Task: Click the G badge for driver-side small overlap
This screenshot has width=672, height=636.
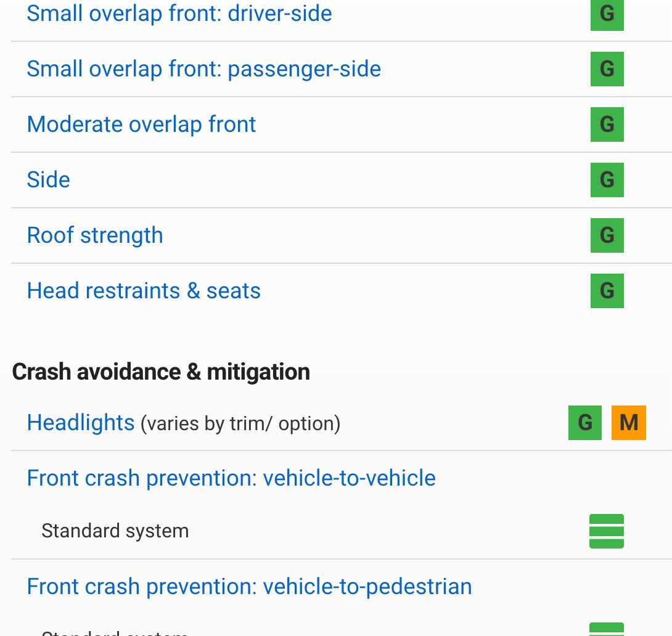Action: (607, 14)
